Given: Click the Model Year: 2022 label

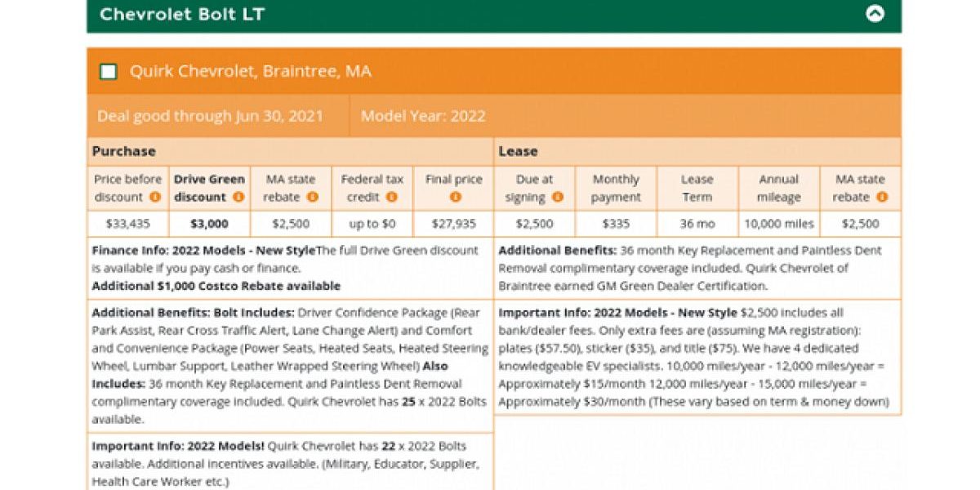Looking at the screenshot, I should tap(423, 116).
